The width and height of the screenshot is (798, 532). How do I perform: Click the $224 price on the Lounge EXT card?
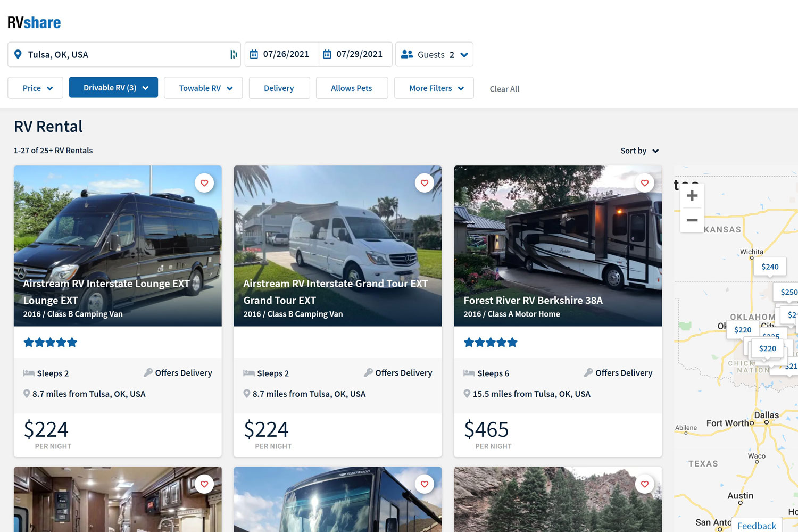(x=46, y=429)
